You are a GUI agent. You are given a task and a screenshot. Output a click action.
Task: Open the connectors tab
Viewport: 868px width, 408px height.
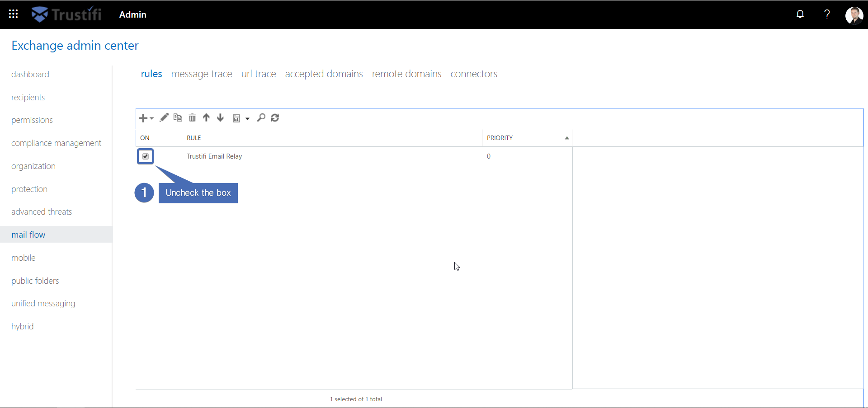[x=474, y=74]
